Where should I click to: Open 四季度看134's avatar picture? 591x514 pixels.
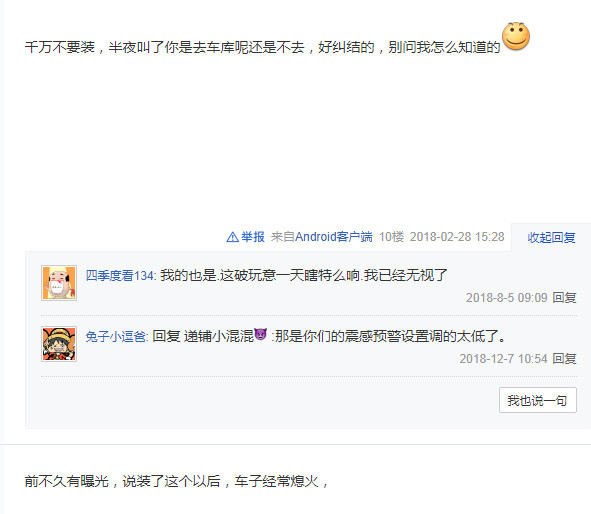[59, 283]
